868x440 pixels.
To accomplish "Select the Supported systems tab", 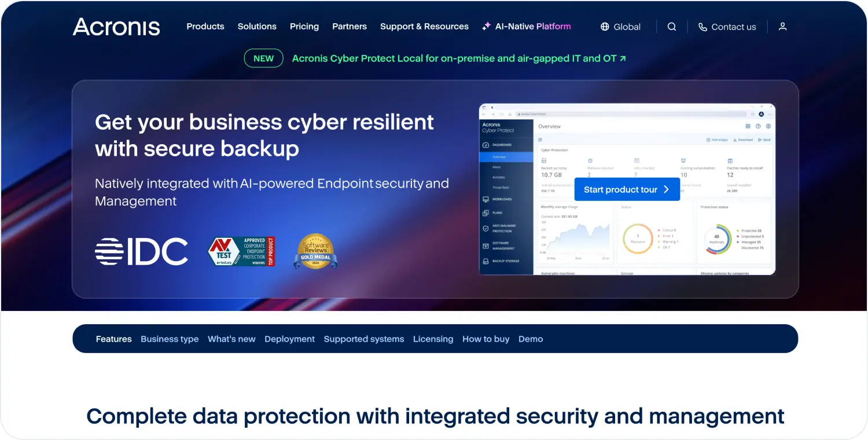I will pyautogui.click(x=364, y=339).
